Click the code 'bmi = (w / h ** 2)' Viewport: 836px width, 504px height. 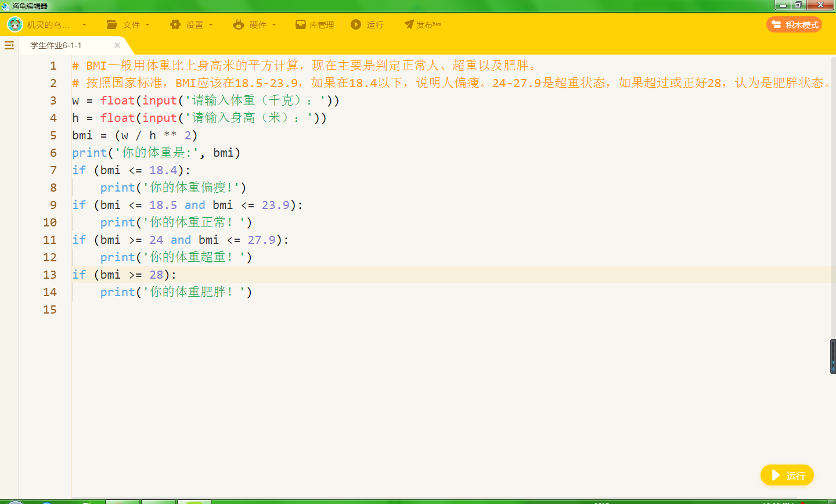[x=135, y=135]
